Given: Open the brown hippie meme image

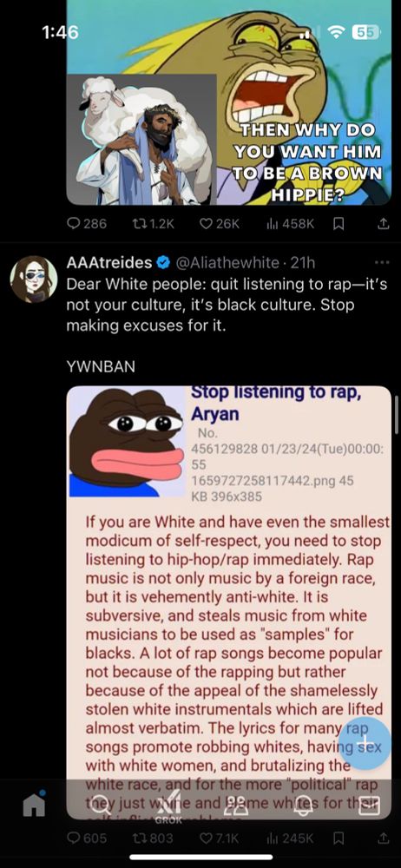Looking at the screenshot, I should (x=229, y=102).
